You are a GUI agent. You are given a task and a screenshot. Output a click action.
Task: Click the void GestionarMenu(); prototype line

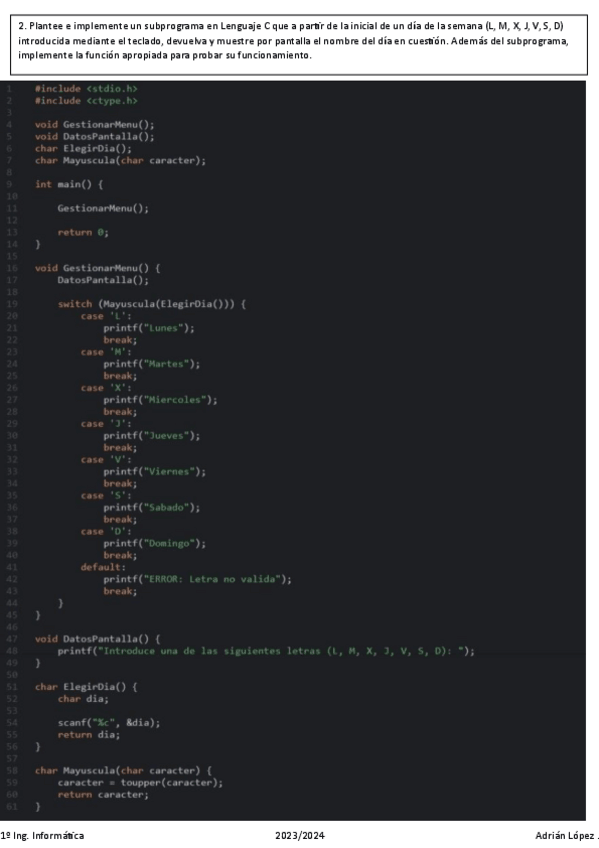[95, 124]
